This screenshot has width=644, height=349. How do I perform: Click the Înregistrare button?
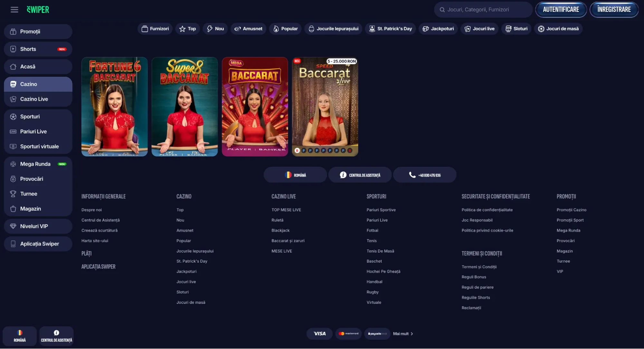tap(614, 10)
